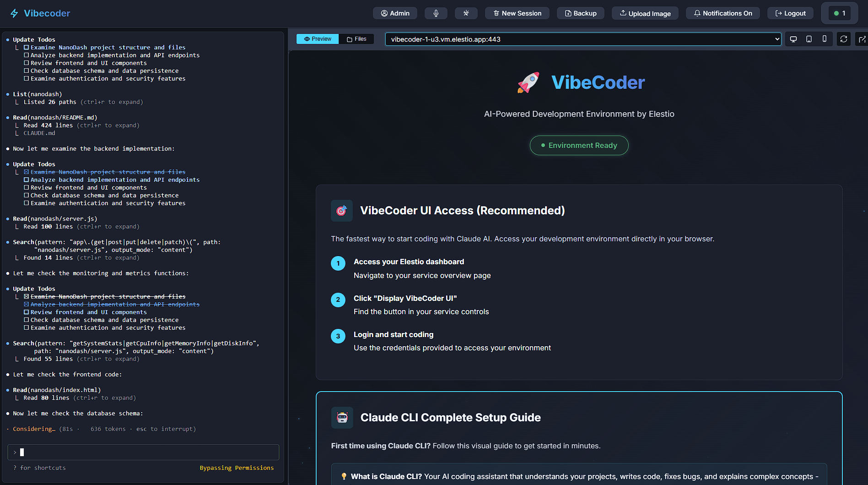Select the Preview tab
This screenshot has width=868, height=485.
317,39
